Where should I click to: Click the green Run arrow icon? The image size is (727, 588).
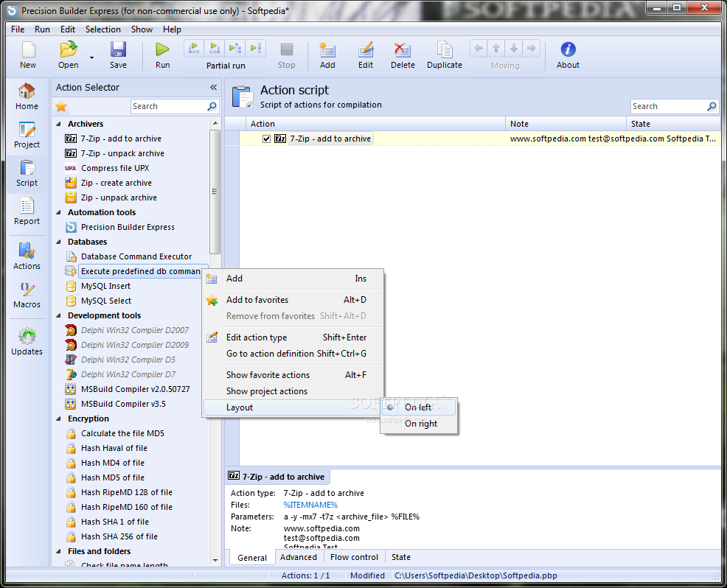(x=162, y=49)
